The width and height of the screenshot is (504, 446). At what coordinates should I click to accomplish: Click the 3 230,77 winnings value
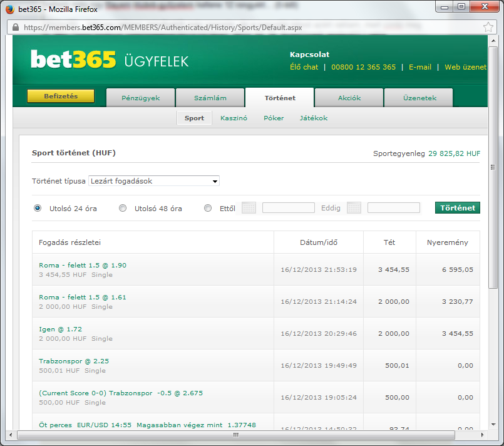click(x=458, y=301)
